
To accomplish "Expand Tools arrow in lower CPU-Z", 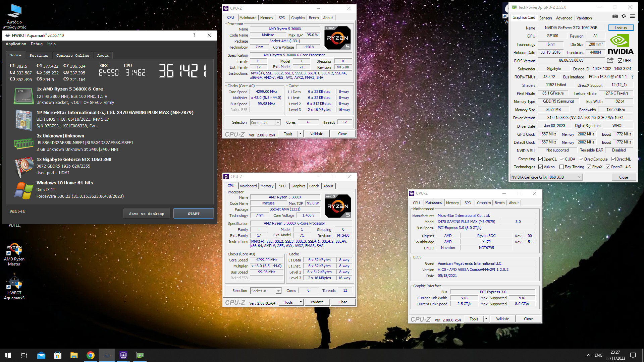I will 301,302.
